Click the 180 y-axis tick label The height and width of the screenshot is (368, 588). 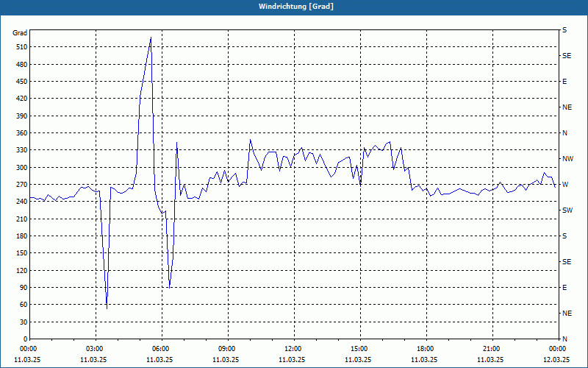click(x=22, y=236)
